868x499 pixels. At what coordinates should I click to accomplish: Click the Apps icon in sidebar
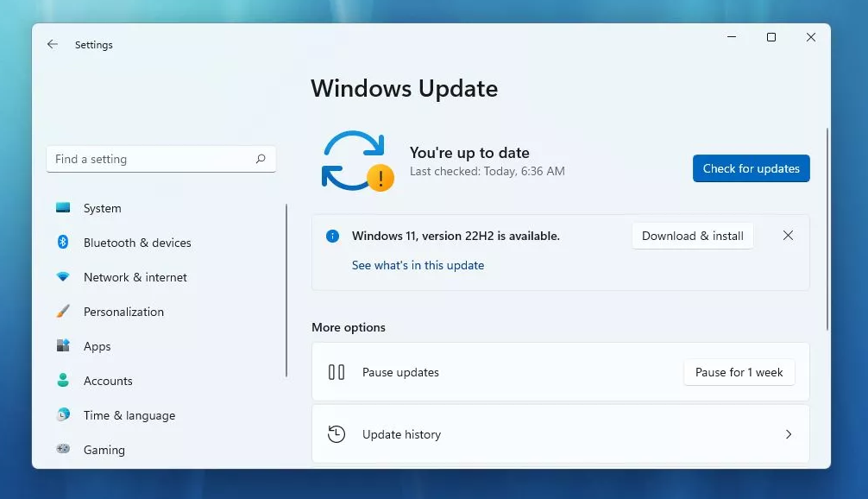(63, 346)
